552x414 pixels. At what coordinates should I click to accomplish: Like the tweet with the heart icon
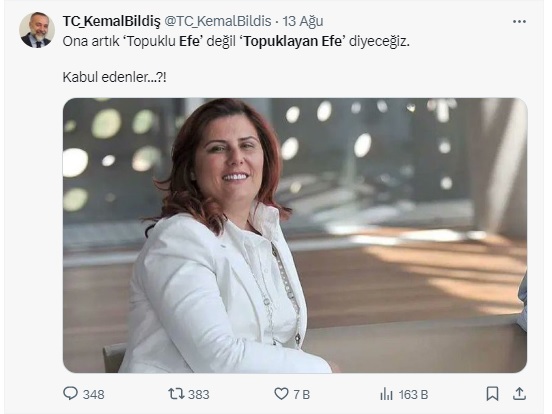click(x=281, y=394)
